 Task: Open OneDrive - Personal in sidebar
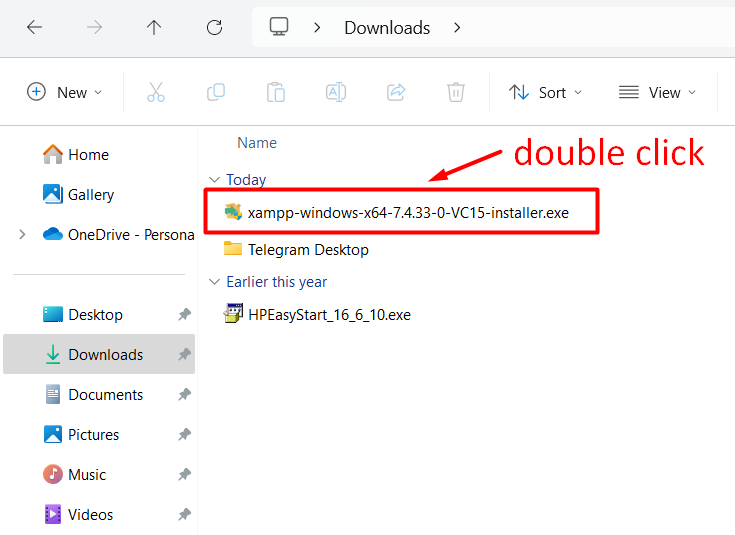pos(119,234)
